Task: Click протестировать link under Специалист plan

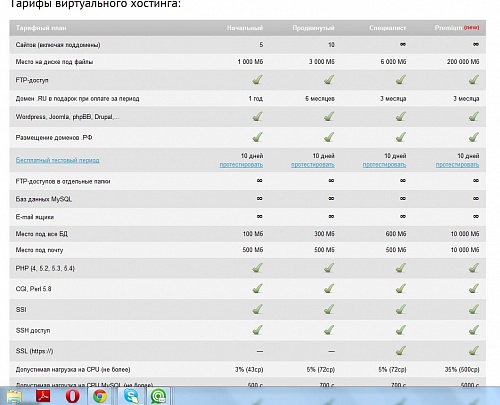Action: (x=384, y=165)
